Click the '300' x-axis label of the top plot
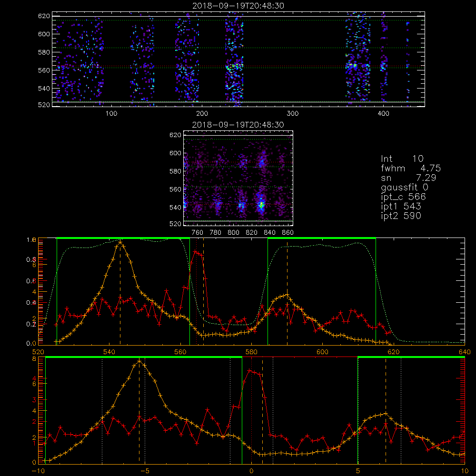 click(293, 114)
